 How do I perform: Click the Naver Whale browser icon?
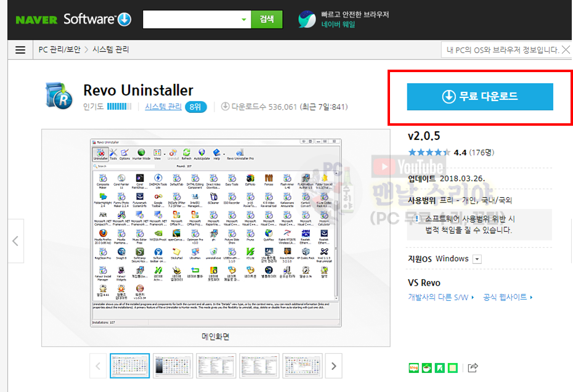(307, 19)
